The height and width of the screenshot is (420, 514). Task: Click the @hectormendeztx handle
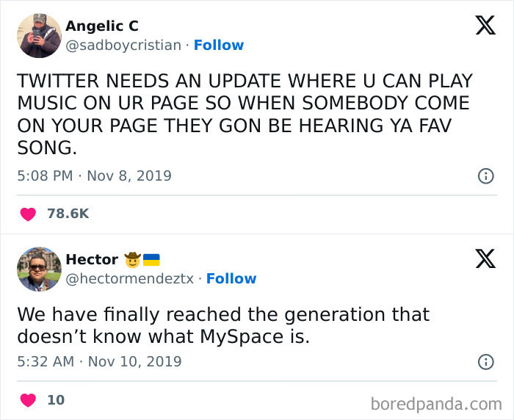click(x=129, y=279)
